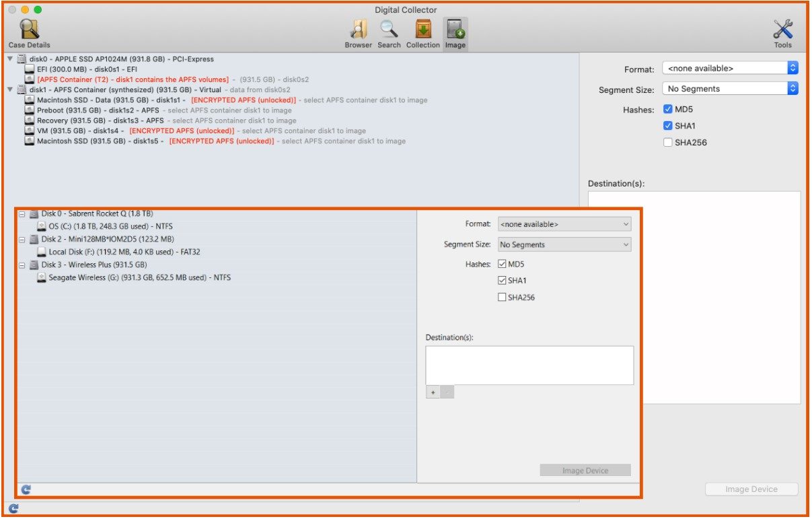Click the Recovery volume icon
The height and width of the screenshot is (519, 812).
pyautogui.click(x=30, y=120)
